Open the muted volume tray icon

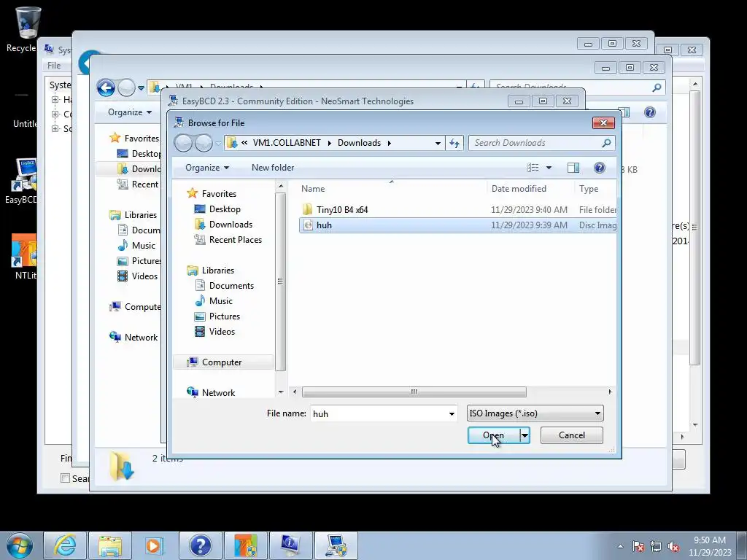(x=673, y=546)
